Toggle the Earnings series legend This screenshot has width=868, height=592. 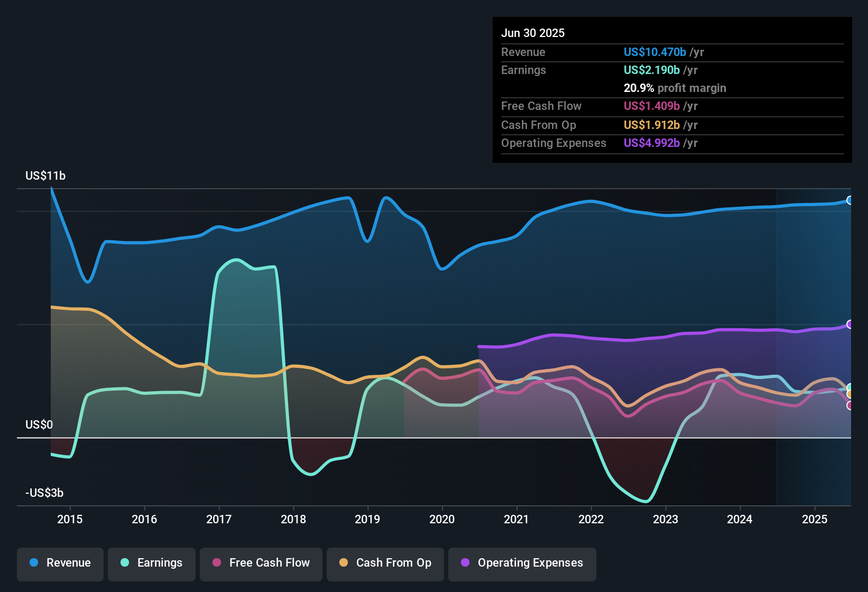pyautogui.click(x=152, y=563)
